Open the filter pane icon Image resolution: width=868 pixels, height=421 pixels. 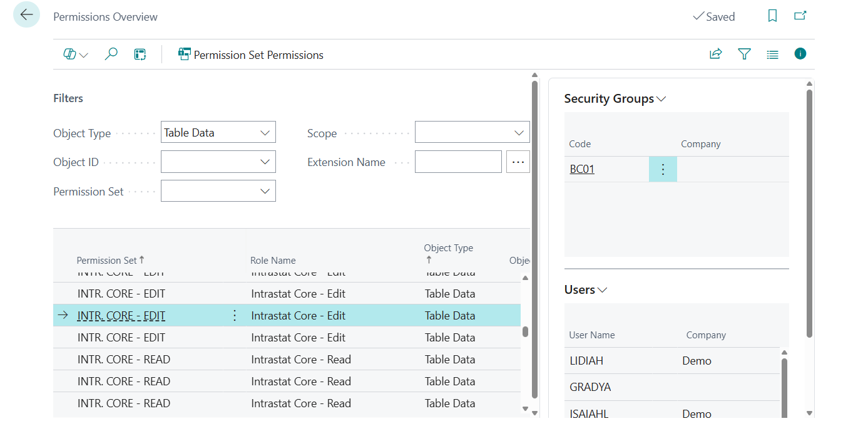744,54
